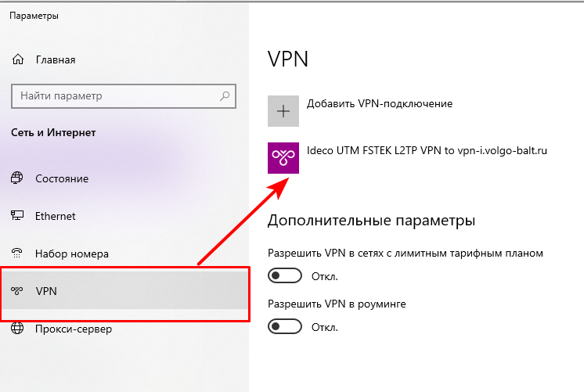Click the dial-up icon beside Набор номера
Viewport: 584px width, 392px height.
click(16, 254)
